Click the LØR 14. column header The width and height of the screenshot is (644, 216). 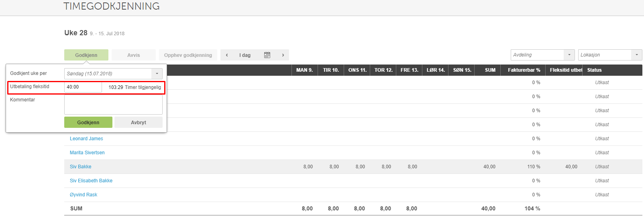(436, 70)
